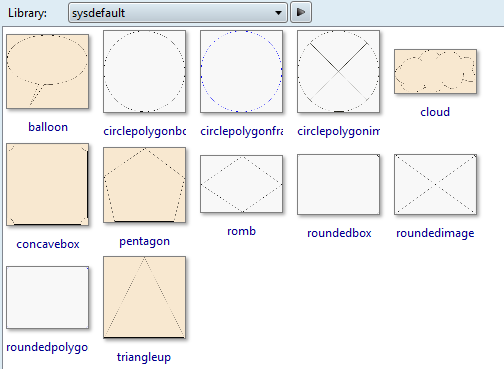Select the roundedimage thumbnail with crossed lines
Viewport: 504px width, 369px height.
click(x=435, y=184)
